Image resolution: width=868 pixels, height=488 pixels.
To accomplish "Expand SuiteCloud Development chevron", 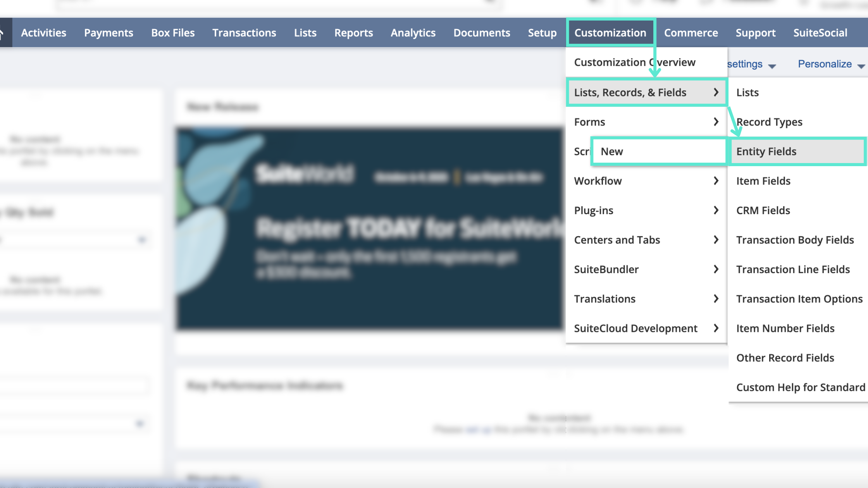I will 716,328.
